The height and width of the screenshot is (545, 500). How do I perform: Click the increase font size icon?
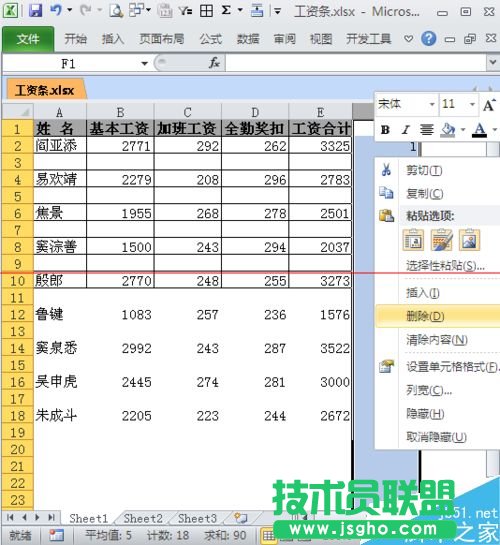click(489, 104)
